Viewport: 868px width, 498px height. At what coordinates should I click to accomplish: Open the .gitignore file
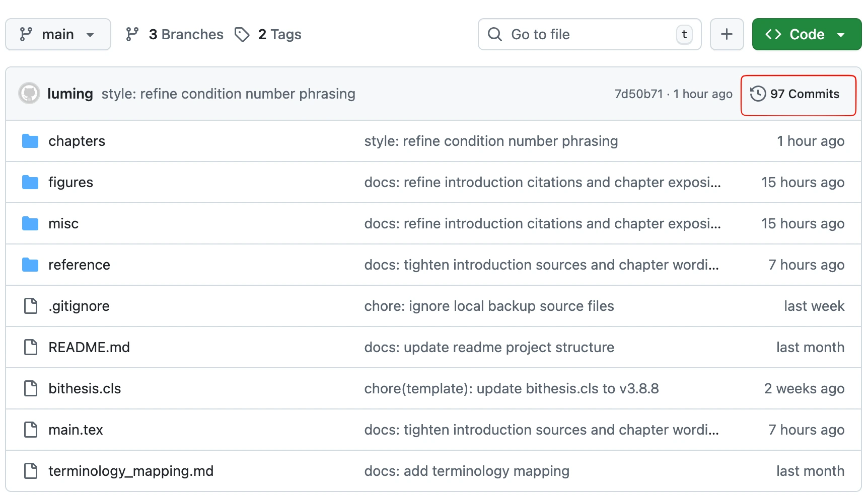(79, 306)
